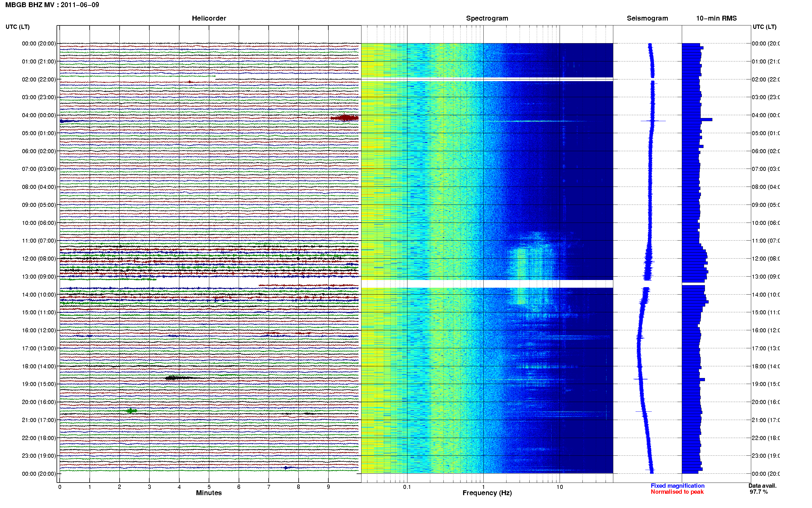Click the left '05:00 (01:00)' time label
Image resolution: width=812 pixels, height=508 pixels.
pyautogui.click(x=39, y=133)
